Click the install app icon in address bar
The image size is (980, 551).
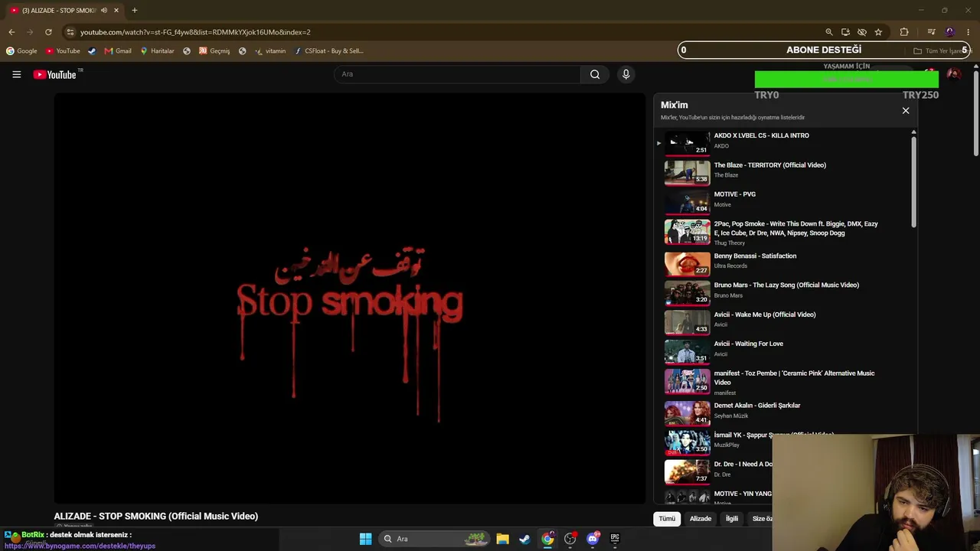[845, 32]
